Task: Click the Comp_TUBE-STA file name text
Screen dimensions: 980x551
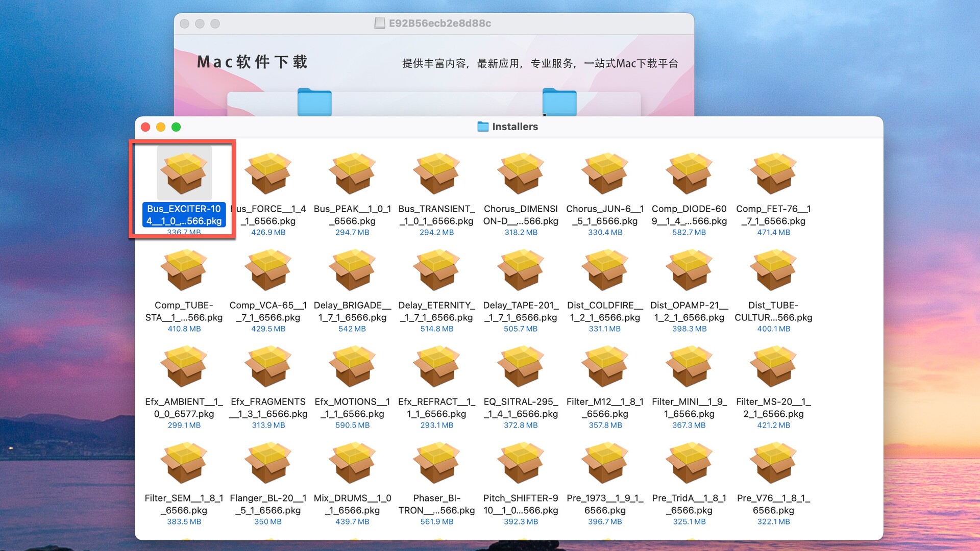Action: 184,311
